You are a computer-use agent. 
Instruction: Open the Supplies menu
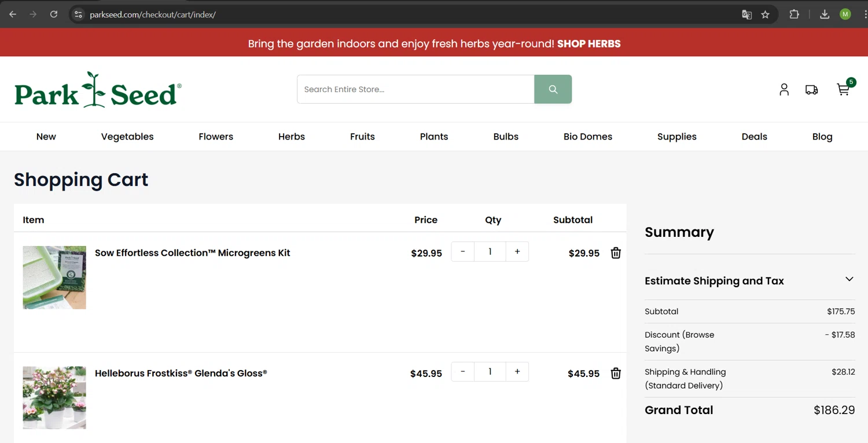click(x=677, y=137)
